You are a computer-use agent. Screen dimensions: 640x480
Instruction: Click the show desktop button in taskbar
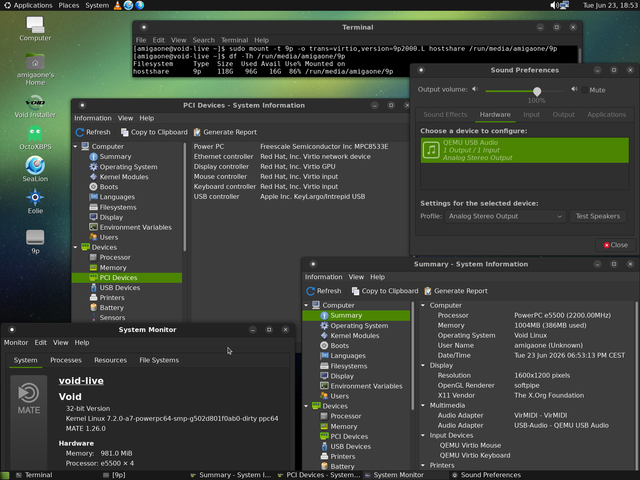click(x=5, y=475)
